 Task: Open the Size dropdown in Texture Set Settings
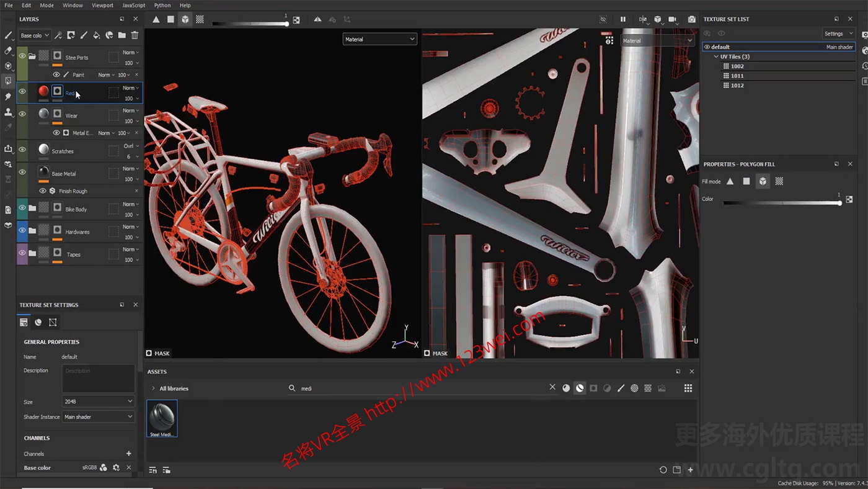[98, 402]
